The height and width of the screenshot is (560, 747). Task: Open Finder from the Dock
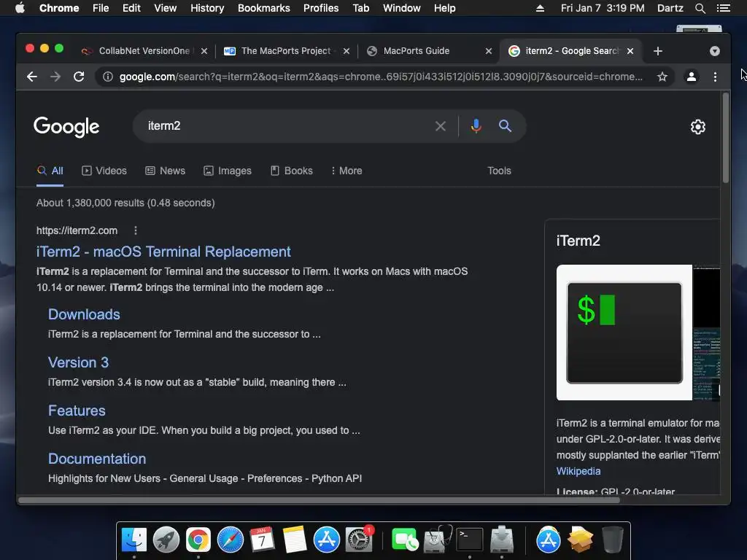pos(134,540)
